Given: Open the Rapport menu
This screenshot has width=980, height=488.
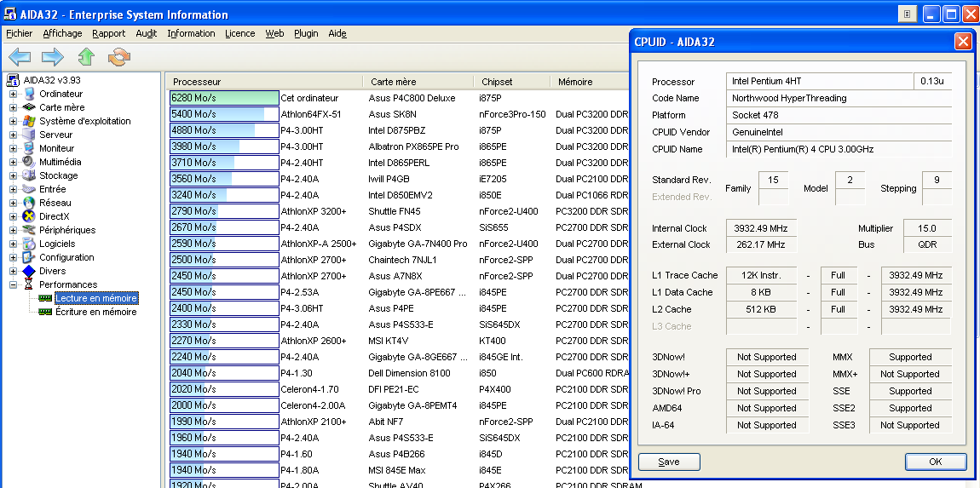Looking at the screenshot, I should point(109,34).
